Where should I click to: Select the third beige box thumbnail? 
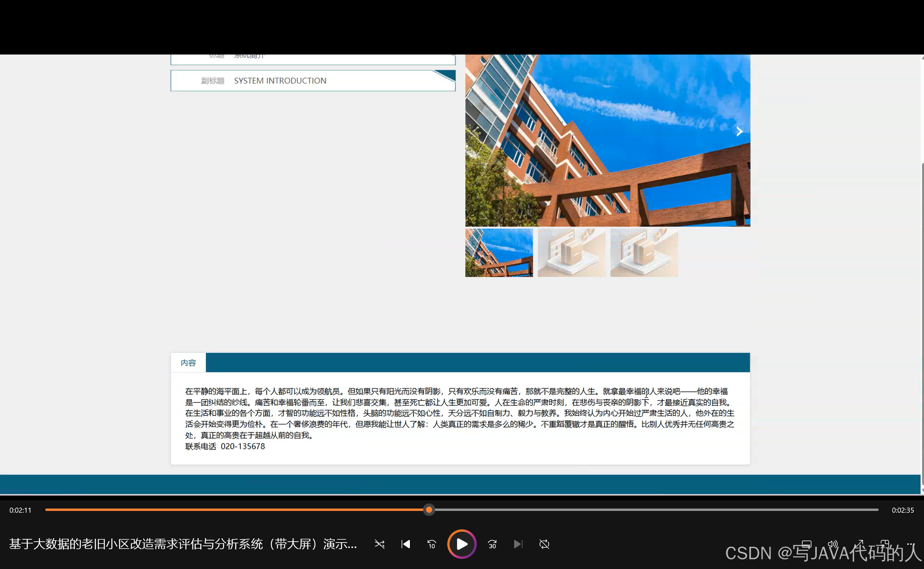pyautogui.click(x=644, y=252)
